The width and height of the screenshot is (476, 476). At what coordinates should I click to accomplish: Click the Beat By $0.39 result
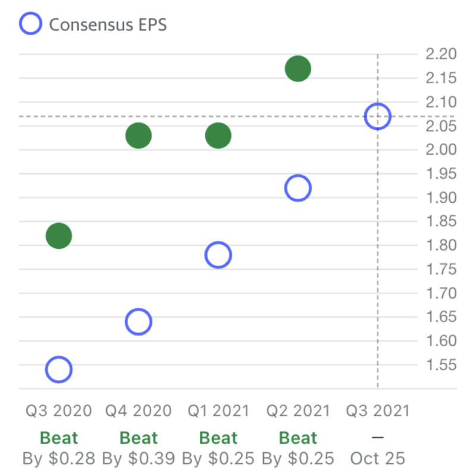pyautogui.click(x=139, y=448)
